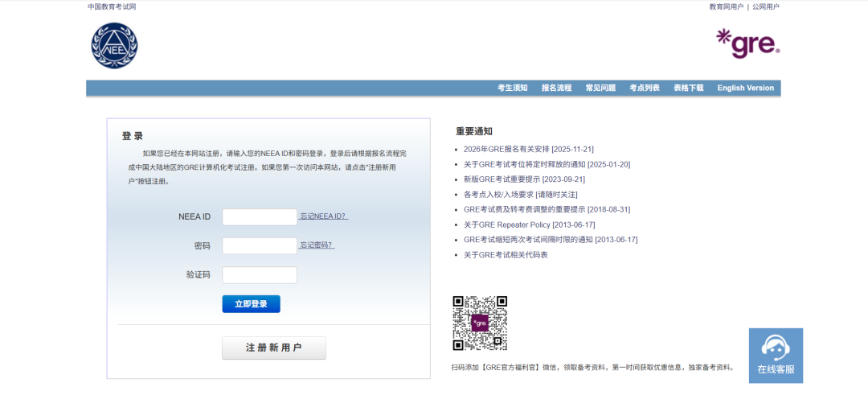Open 表格下载 in the navigation bar
Viewport: 868px width, 420px height.
click(x=689, y=88)
